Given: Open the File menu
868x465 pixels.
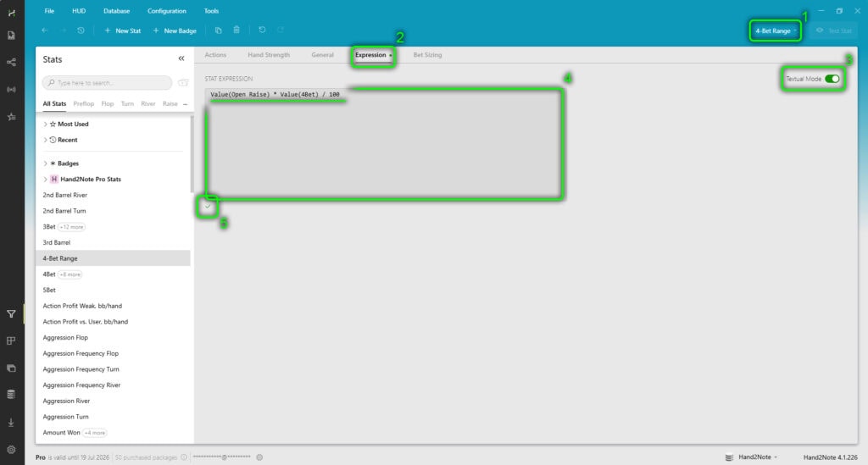Looking at the screenshot, I should (49, 11).
